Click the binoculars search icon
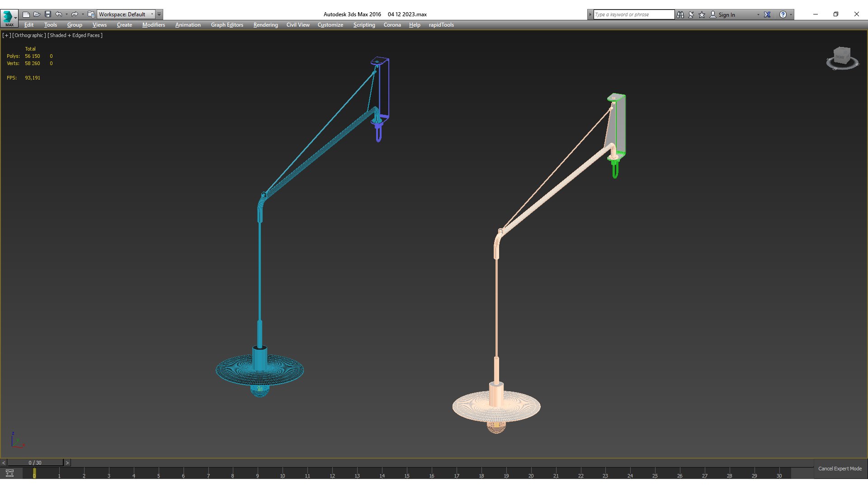This screenshot has width=868, height=488. (680, 14)
